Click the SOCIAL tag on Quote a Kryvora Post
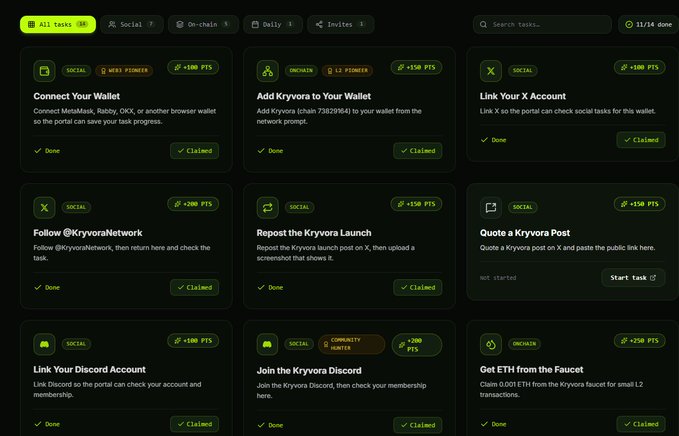Screen dimensions: 679x436 523,207
